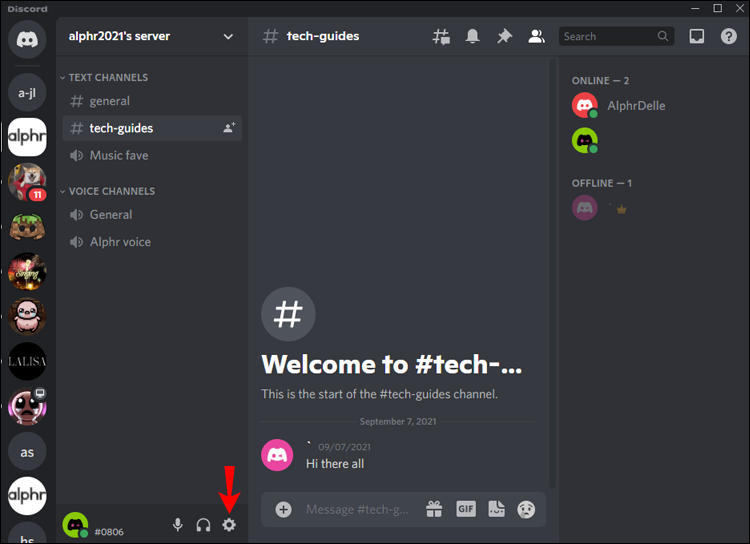Open the Threads icon in header
750x544 pixels.
[441, 36]
